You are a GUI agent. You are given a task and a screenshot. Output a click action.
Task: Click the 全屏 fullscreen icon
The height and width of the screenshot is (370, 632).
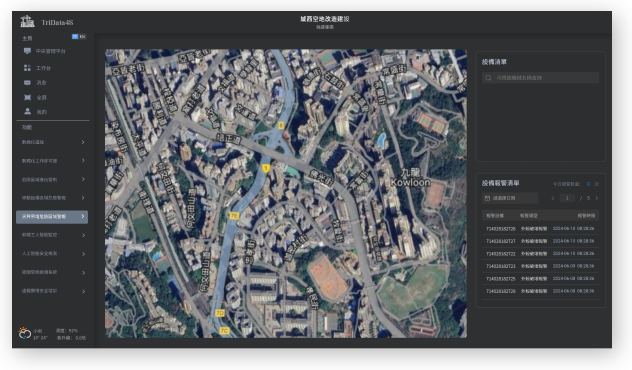(x=27, y=97)
